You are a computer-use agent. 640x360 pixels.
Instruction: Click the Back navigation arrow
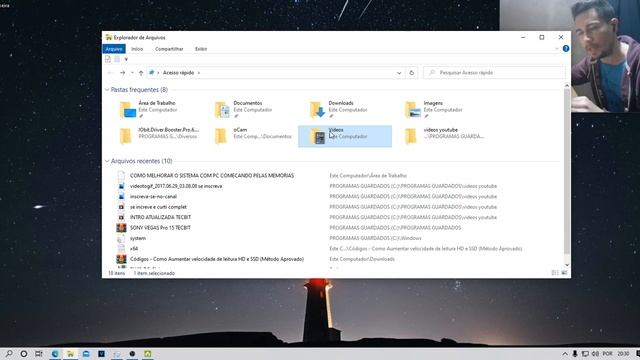[110, 73]
